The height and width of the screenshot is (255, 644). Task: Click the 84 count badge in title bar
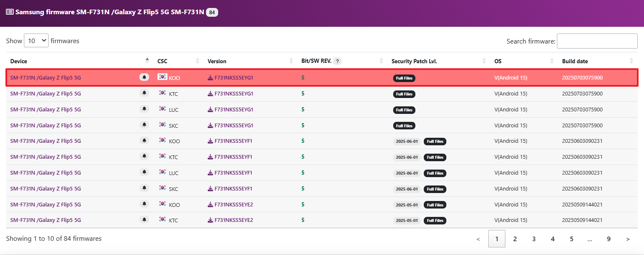212,13
